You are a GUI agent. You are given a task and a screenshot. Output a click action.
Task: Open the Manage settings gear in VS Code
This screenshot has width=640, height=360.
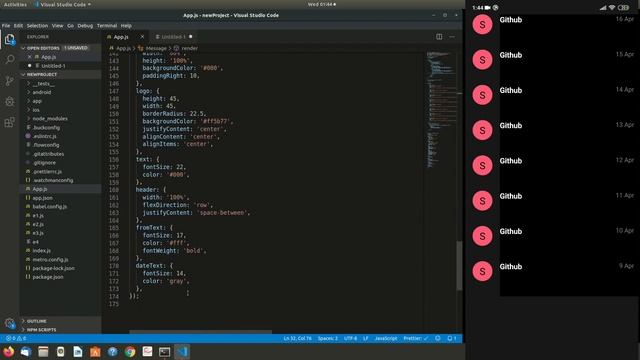[9, 323]
